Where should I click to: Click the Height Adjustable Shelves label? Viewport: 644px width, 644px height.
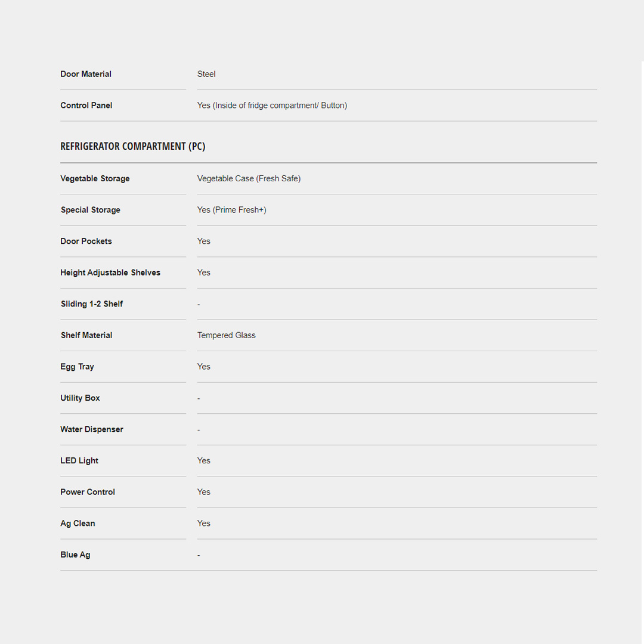(110, 273)
